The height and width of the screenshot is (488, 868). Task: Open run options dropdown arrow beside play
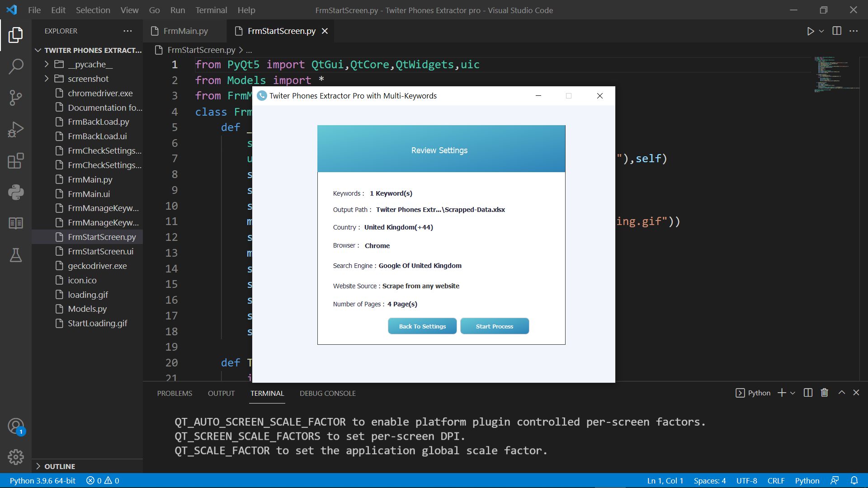pos(821,31)
